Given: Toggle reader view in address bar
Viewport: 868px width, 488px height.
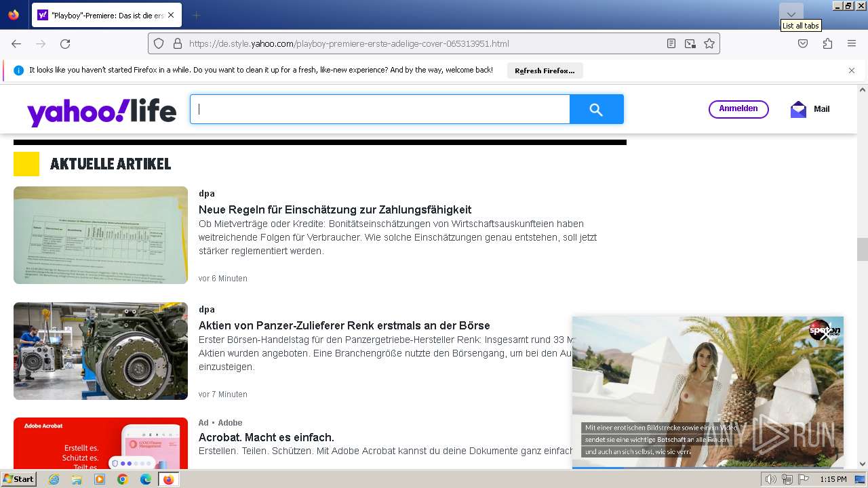Looking at the screenshot, I should [671, 43].
